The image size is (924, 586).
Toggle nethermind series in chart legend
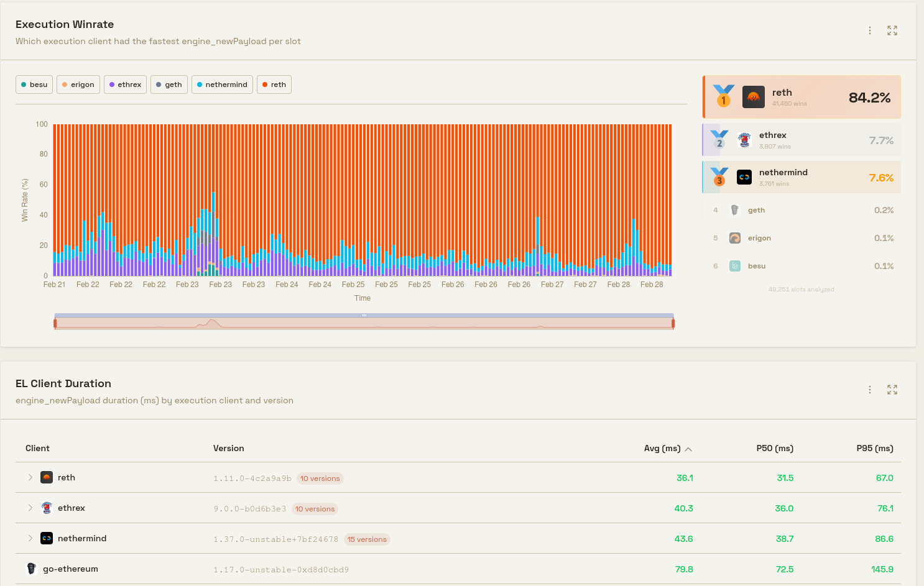pos(222,85)
